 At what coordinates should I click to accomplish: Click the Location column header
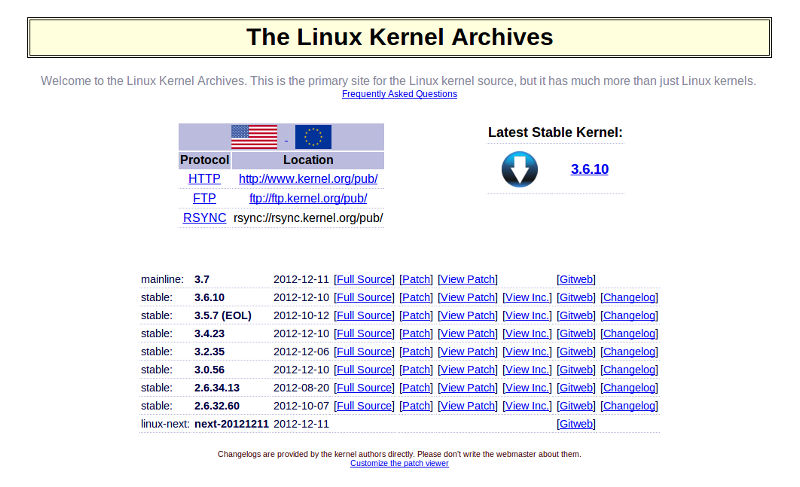[x=308, y=160]
